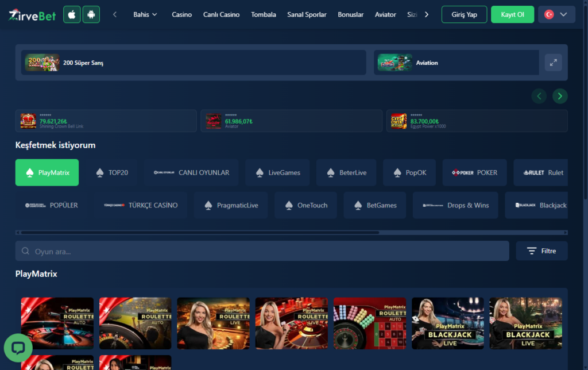
Task: Select the PopOK category
Action: (x=409, y=172)
